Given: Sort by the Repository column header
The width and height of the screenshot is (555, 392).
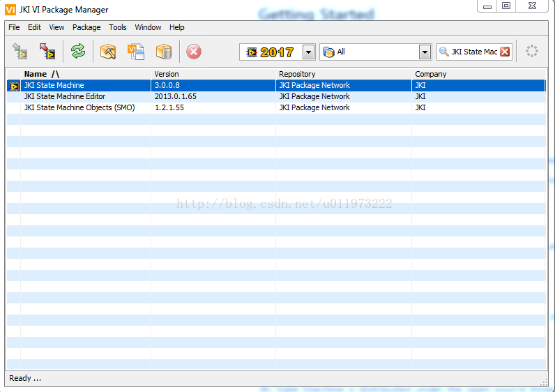Looking at the screenshot, I should pos(344,74).
